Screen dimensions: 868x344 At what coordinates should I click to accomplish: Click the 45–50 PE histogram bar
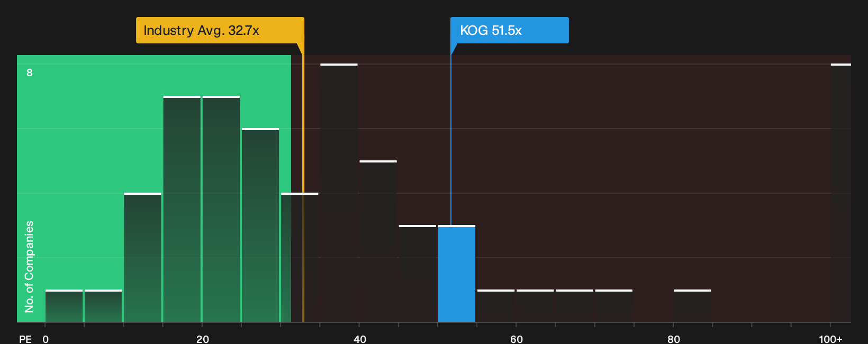(x=418, y=274)
